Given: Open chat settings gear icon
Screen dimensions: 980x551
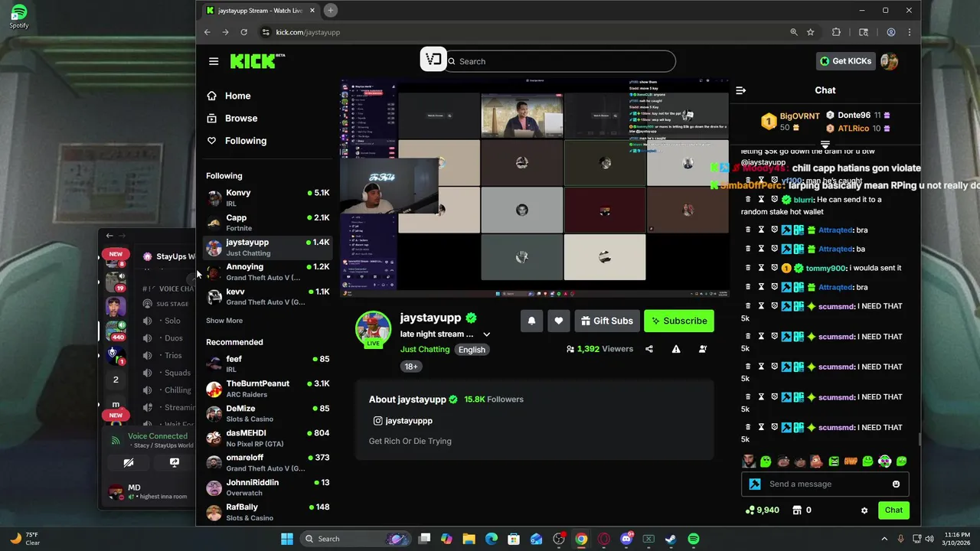Looking at the screenshot, I should [864, 510].
